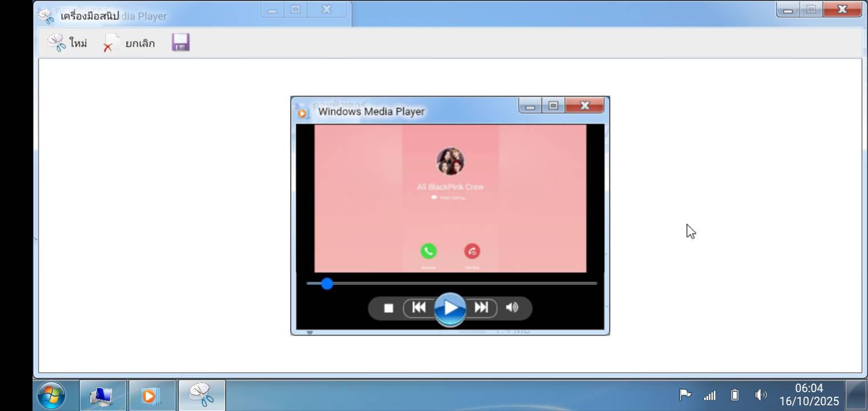Click the Next track button in the snip
Image resolution: width=868 pixels, height=411 pixels.
point(481,308)
